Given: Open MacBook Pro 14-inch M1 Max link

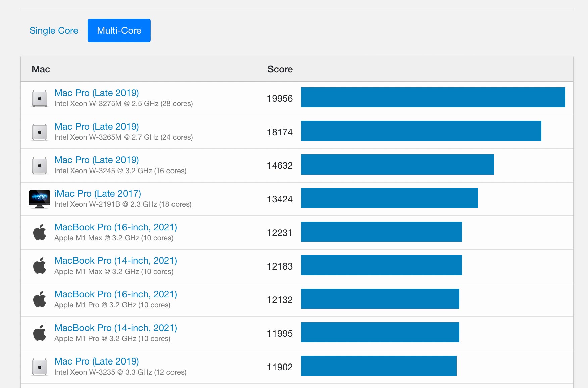Looking at the screenshot, I should 115,261.
